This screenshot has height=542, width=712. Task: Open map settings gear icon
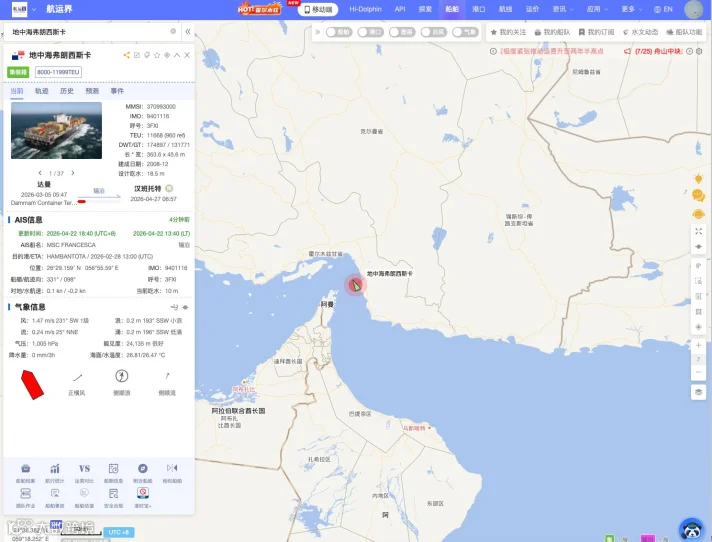pyautogui.click(x=699, y=51)
